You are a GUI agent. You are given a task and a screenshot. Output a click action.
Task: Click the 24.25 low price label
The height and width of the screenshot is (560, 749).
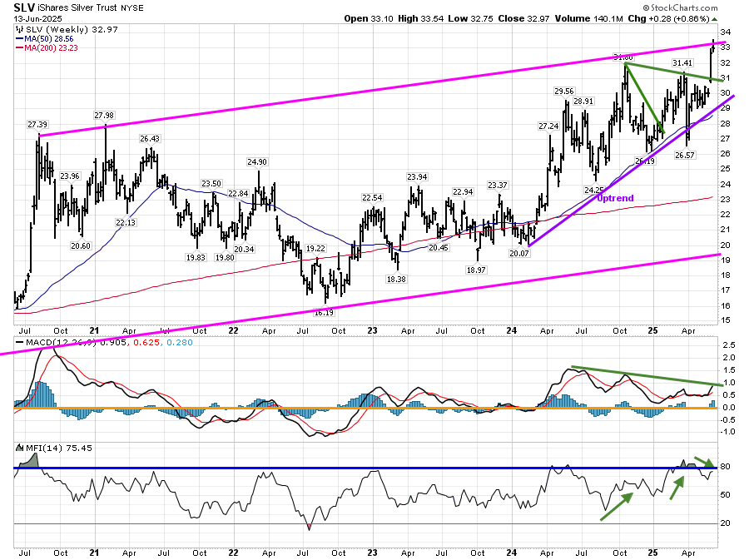[594, 190]
